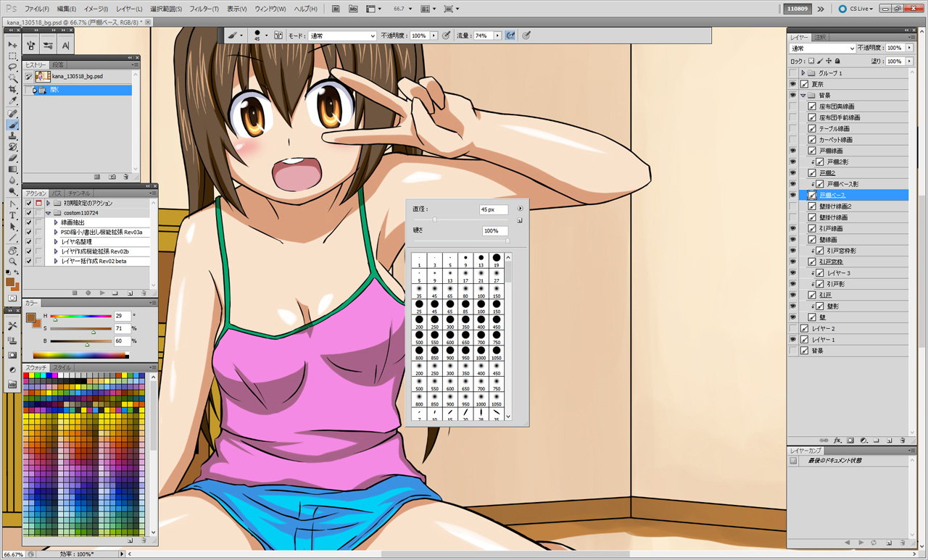The width and height of the screenshot is (928, 560).
Task: Switch to the スタイル tab
Action: click(x=62, y=368)
